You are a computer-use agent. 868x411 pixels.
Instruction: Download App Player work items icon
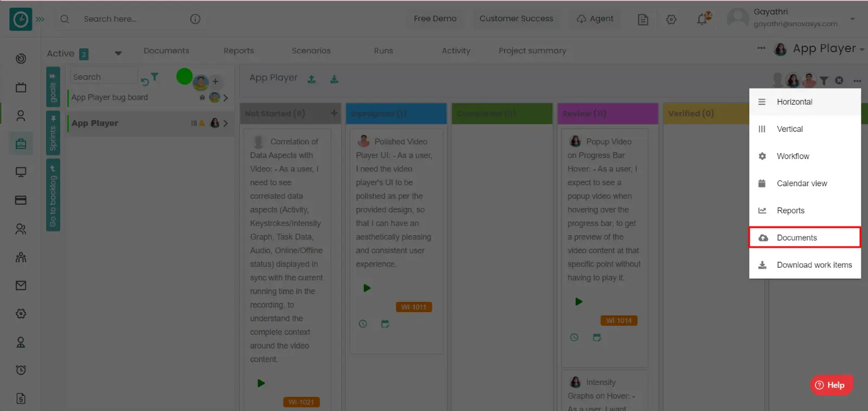334,79
